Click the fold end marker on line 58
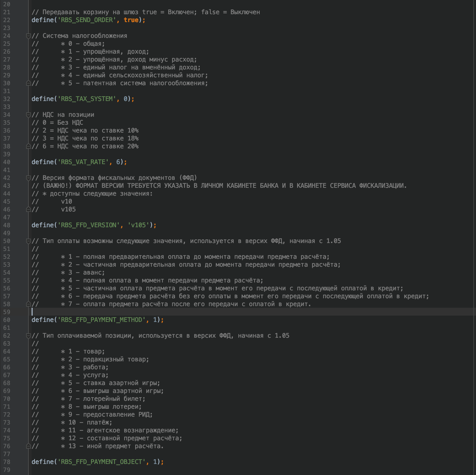 click(28, 304)
